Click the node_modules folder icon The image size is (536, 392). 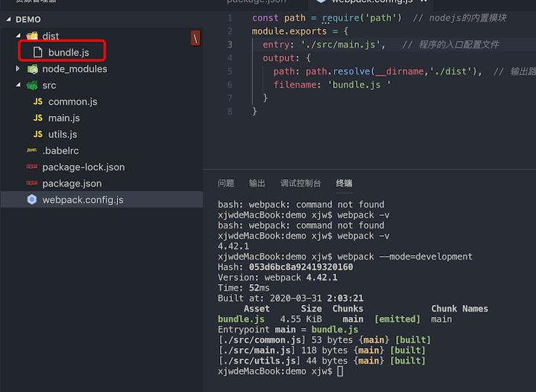coord(33,69)
